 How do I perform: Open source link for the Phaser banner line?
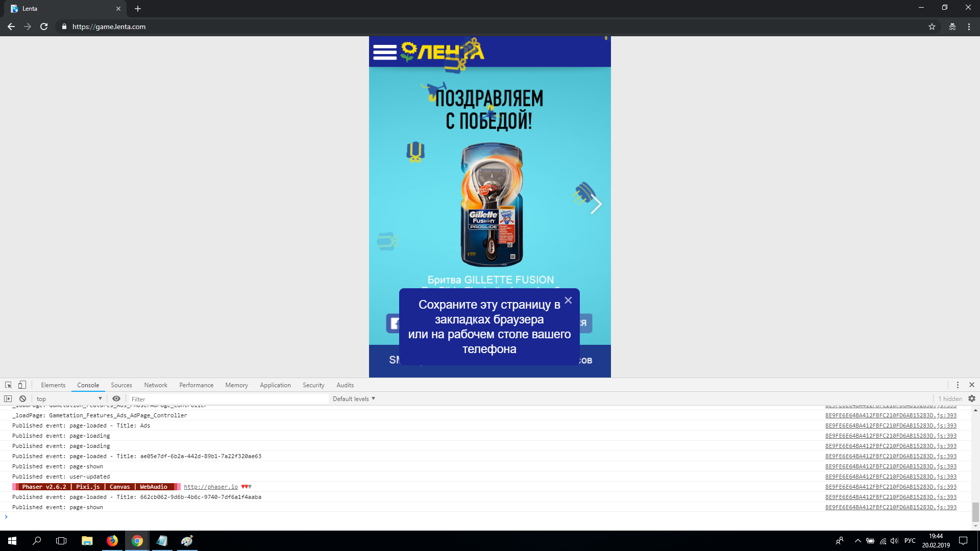pyautogui.click(x=891, y=487)
